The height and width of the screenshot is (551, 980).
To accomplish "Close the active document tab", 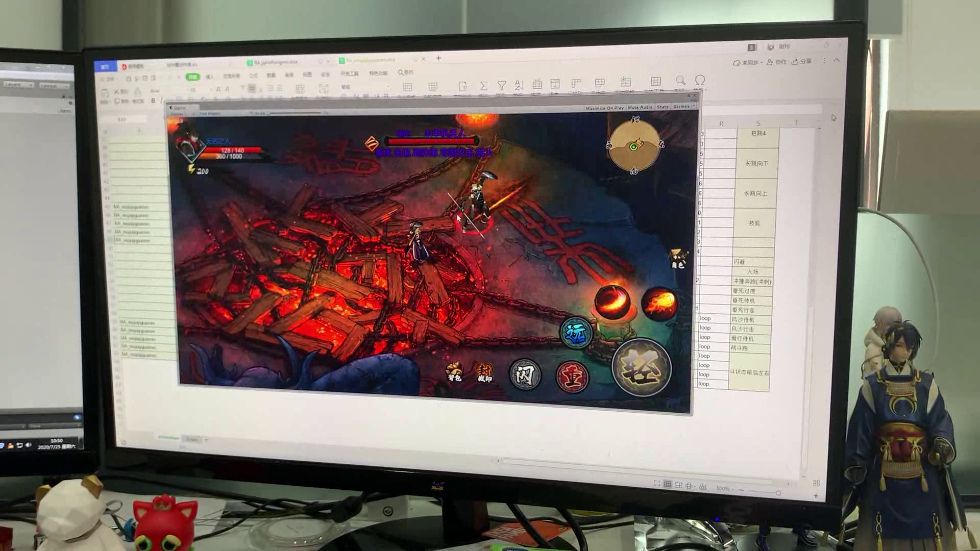I will click(x=424, y=59).
